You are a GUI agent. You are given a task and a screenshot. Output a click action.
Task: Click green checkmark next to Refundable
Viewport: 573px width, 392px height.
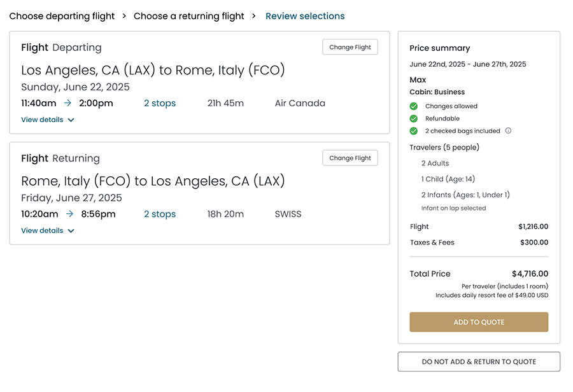coord(414,118)
